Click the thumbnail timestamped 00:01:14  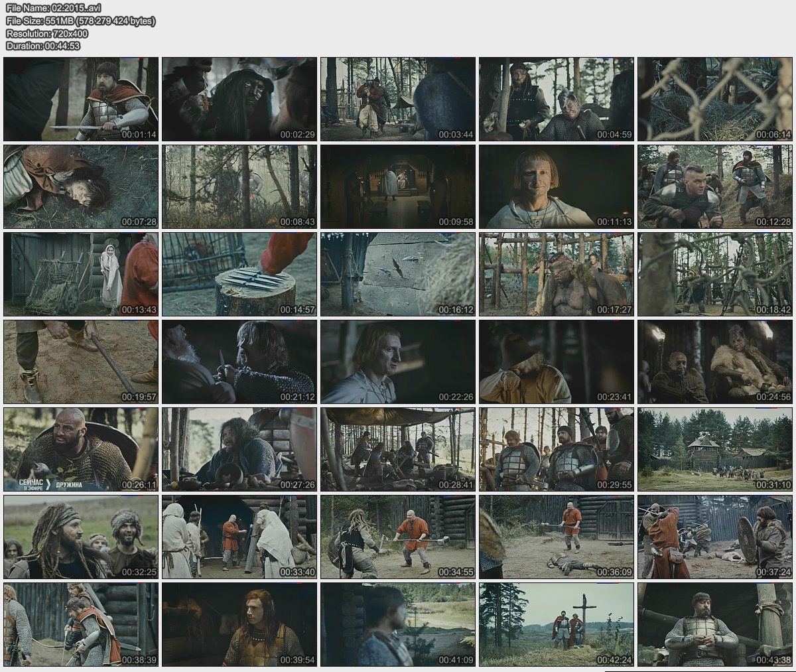[x=81, y=99]
